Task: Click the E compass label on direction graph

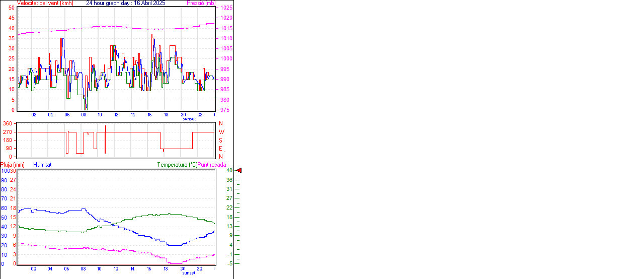Action: tap(220, 149)
